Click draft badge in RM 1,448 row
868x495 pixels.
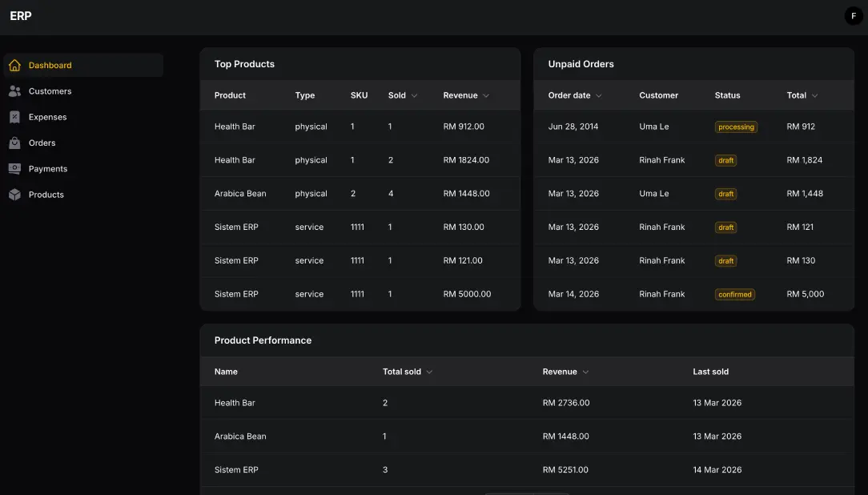725,194
